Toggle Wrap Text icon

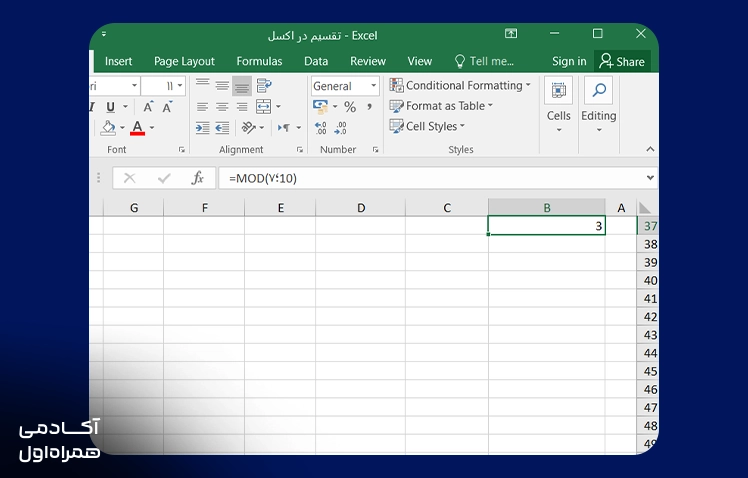point(264,86)
